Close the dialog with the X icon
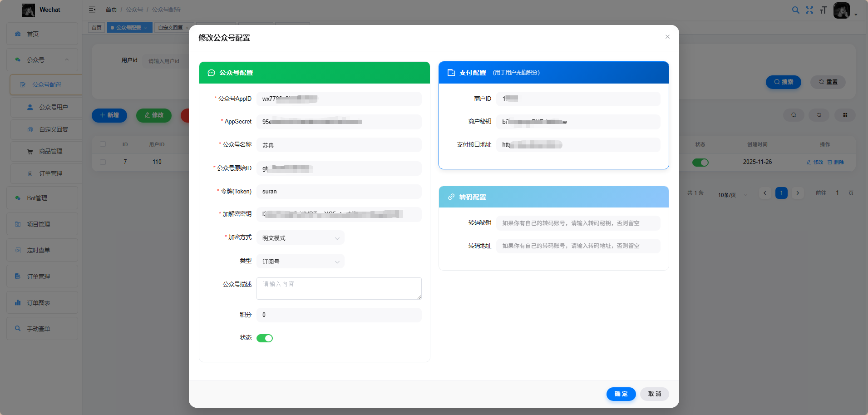Image resolution: width=868 pixels, height=415 pixels. 667,37
